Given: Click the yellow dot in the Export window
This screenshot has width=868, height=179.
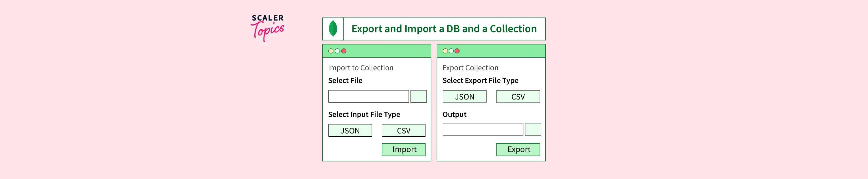Looking at the screenshot, I should [445, 51].
